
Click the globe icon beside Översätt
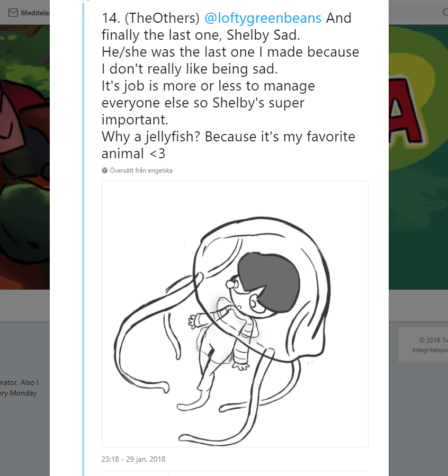(x=105, y=170)
